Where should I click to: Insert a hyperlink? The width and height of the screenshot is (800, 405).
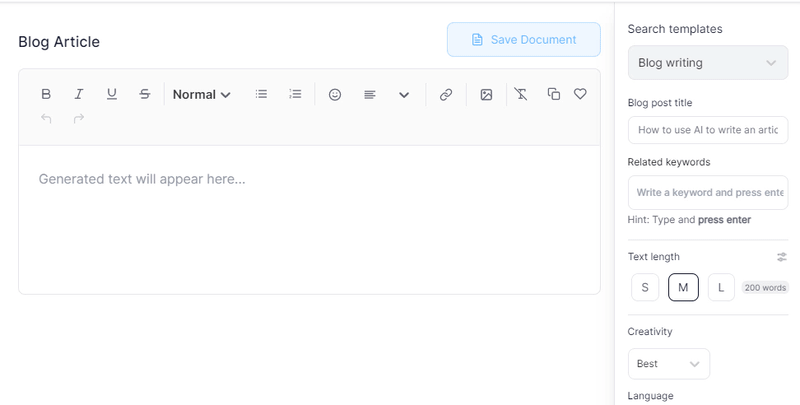point(446,94)
